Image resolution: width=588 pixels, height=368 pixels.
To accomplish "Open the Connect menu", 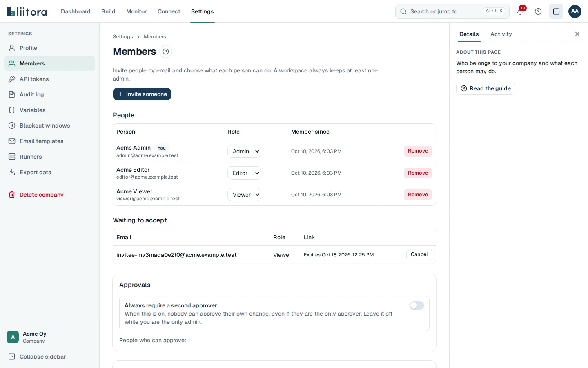I will [x=169, y=11].
